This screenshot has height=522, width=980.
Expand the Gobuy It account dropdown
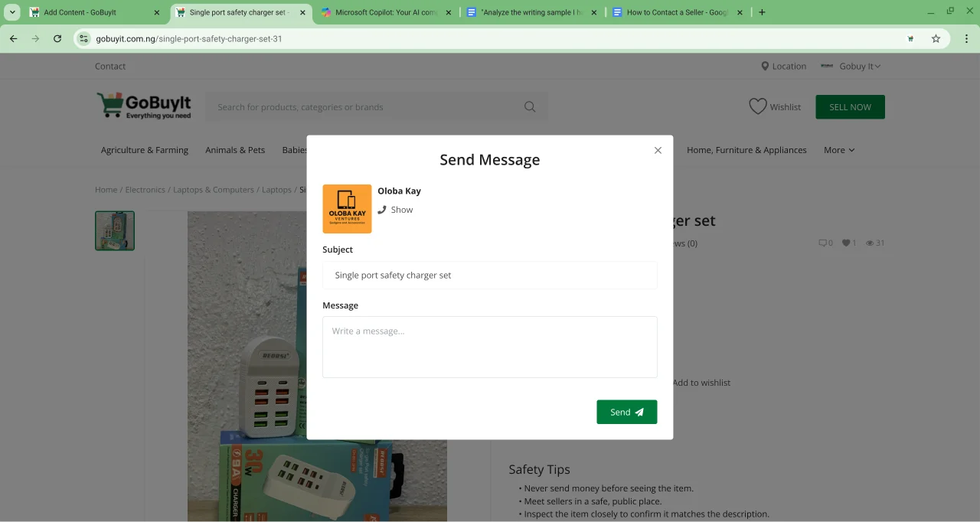pyautogui.click(x=851, y=67)
